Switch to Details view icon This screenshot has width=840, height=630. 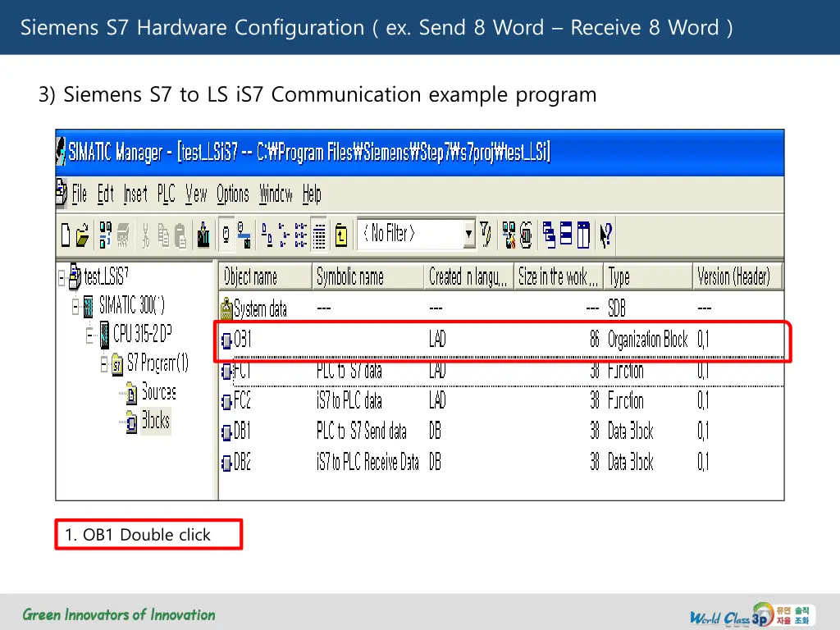pyautogui.click(x=319, y=235)
